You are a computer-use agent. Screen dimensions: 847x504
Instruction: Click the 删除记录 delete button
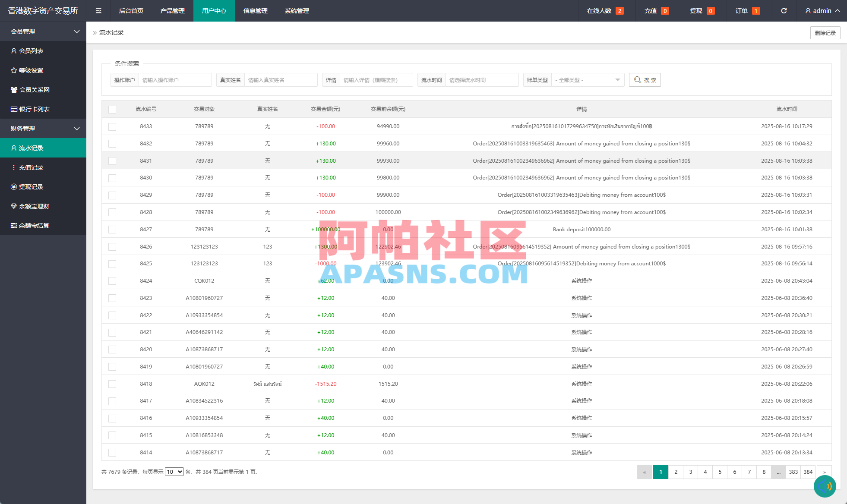(x=825, y=32)
